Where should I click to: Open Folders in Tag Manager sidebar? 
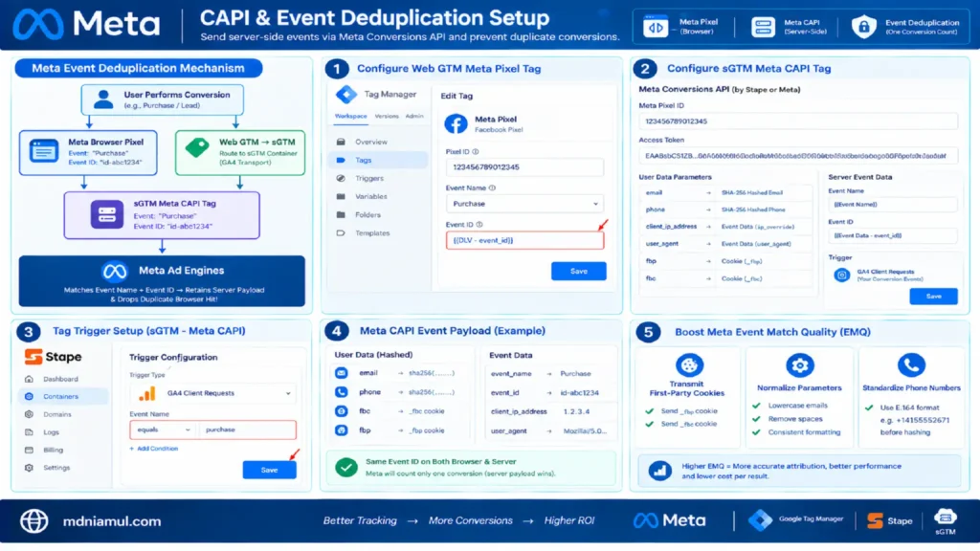(x=379, y=215)
